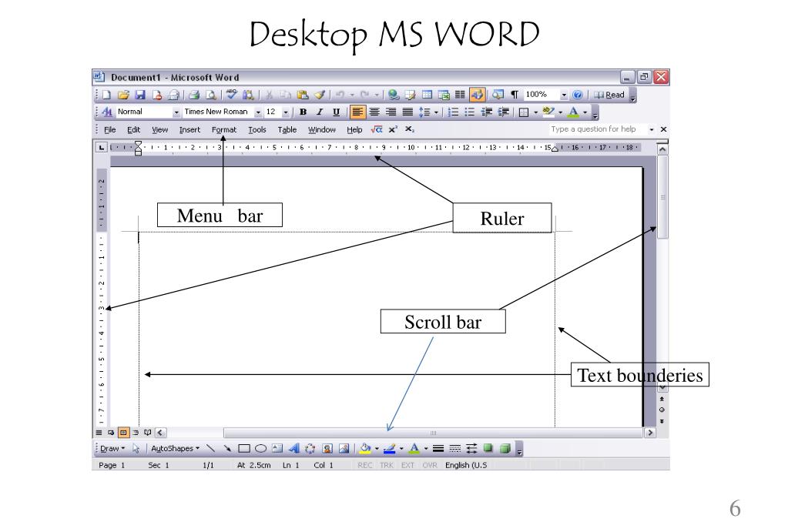The height and width of the screenshot is (532, 788).
Task: Run the Spelling and Grammar check
Action: (231, 95)
